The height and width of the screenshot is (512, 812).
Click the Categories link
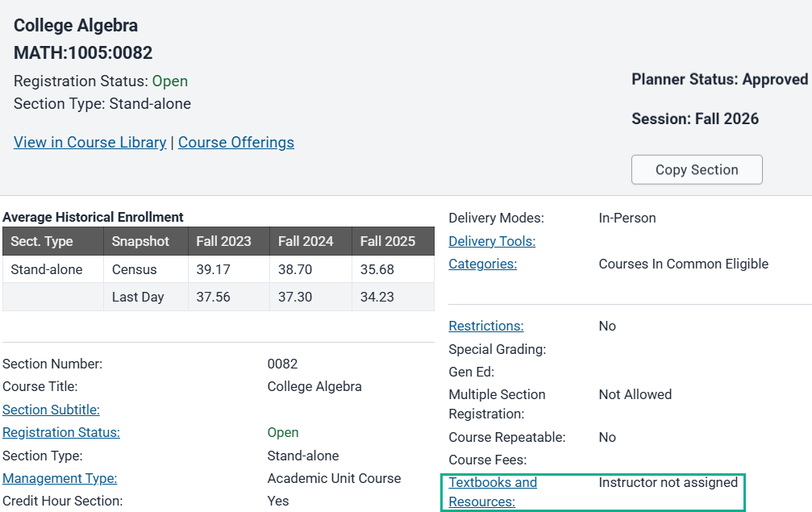point(482,264)
